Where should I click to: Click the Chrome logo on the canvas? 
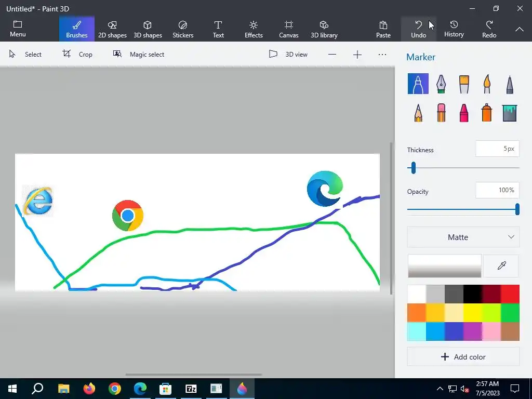[x=128, y=216]
